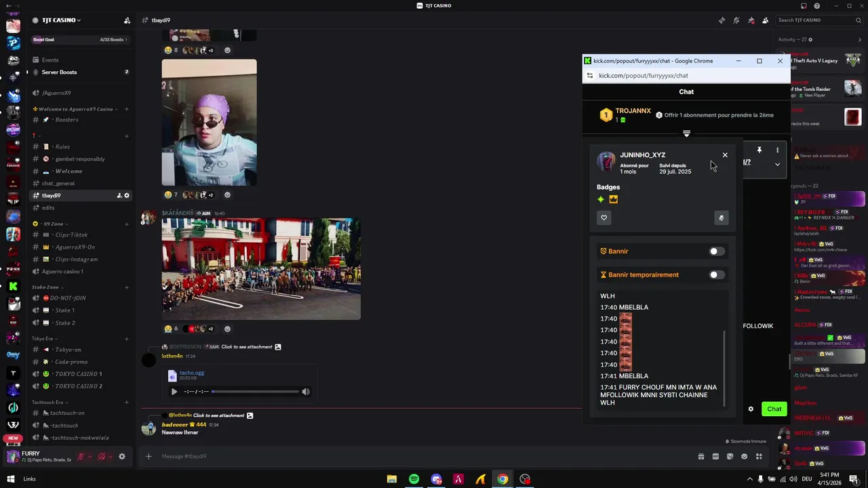Click to see attachment on badeeeer's reply
This screenshot has width=868, height=488.
click(x=218, y=415)
